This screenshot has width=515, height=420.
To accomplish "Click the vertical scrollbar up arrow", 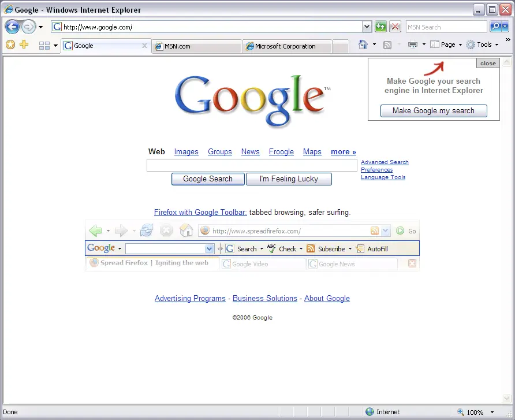I will click(507, 62).
